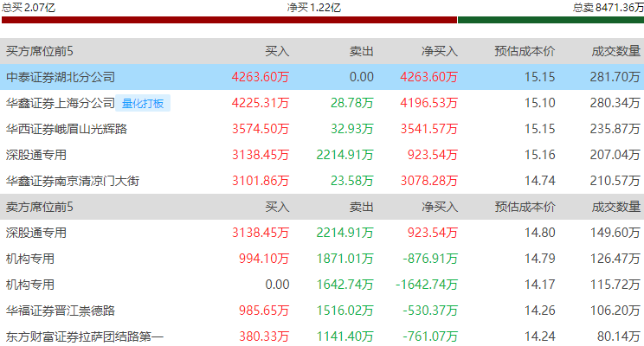Image resolution: width=644 pixels, height=346 pixels.
Task: Select 深股通专用 in the seller section
Action: pyautogui.click(x=36, y=233)
